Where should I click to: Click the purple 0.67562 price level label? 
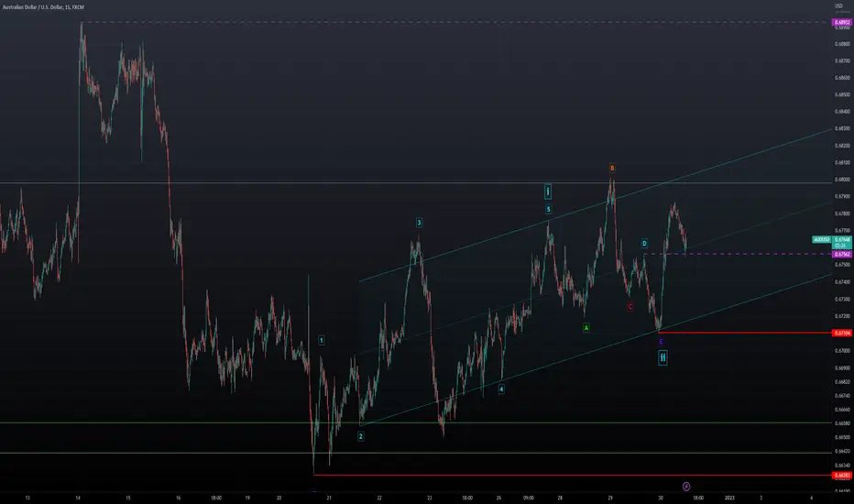(x=842, y=255)
